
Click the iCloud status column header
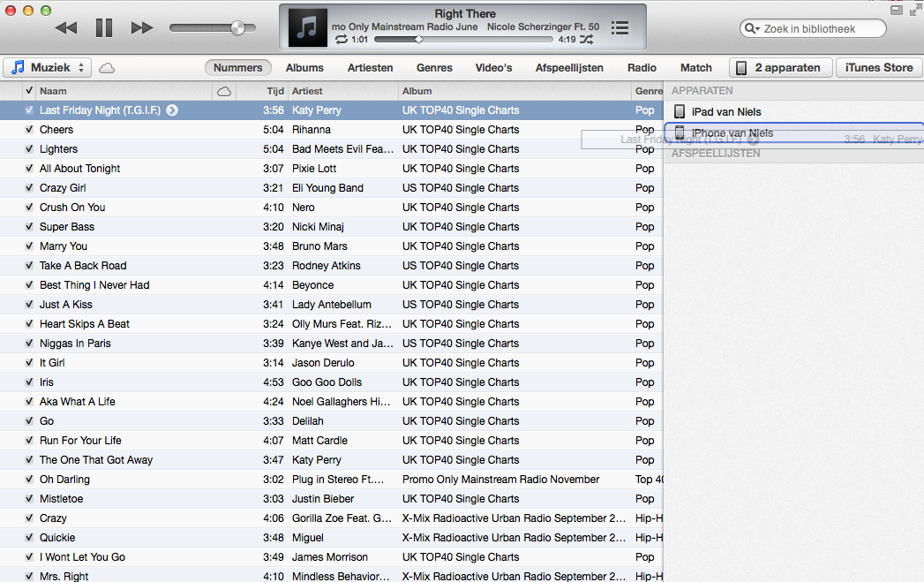(224, 91)
